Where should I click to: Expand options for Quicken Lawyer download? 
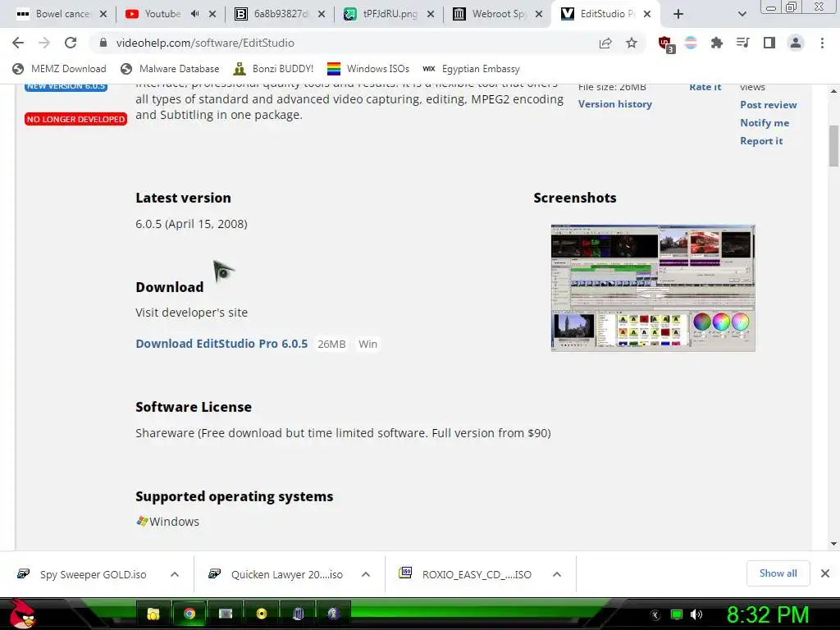[366, 574]
